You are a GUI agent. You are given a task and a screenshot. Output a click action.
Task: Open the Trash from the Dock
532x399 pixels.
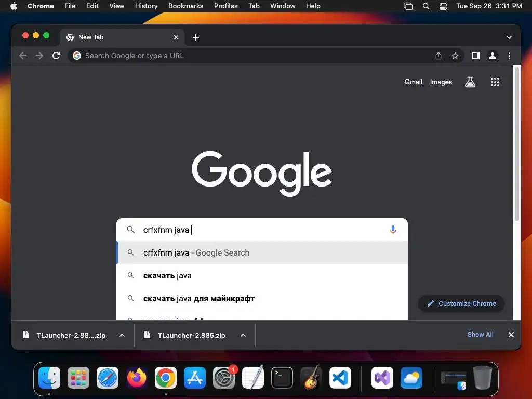(x=483, y=377)
